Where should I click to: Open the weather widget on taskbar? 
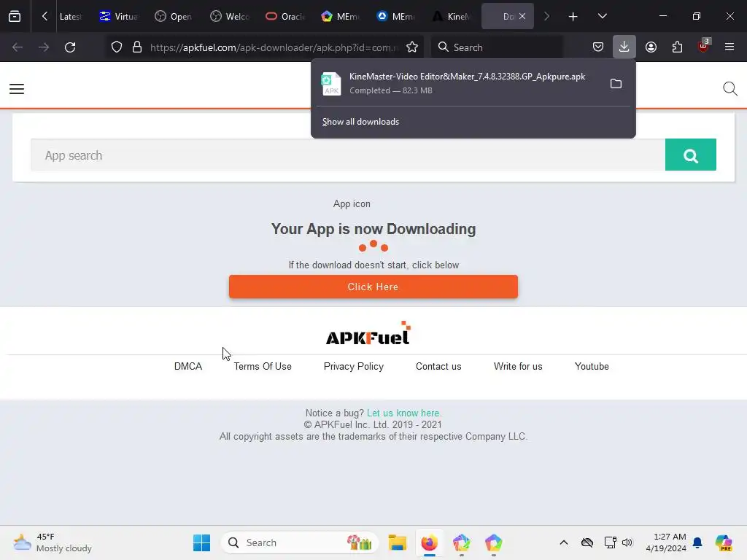[53, 542]
